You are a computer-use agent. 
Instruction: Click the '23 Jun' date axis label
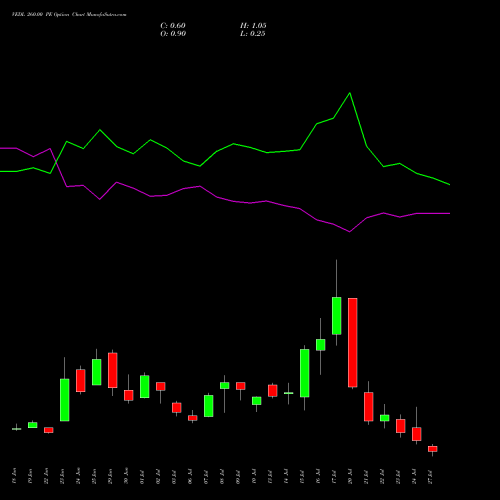62,476
